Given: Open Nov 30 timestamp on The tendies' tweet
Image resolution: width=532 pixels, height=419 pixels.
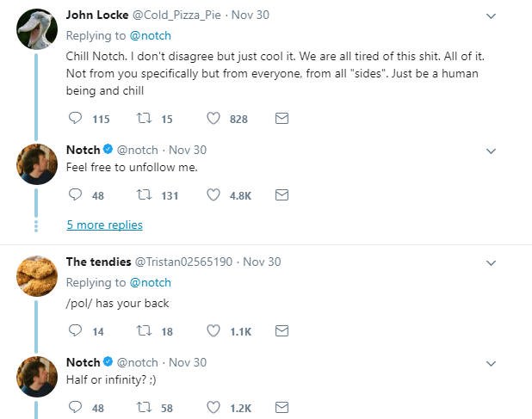Looking at the screenshot, I should coord(263,262).
